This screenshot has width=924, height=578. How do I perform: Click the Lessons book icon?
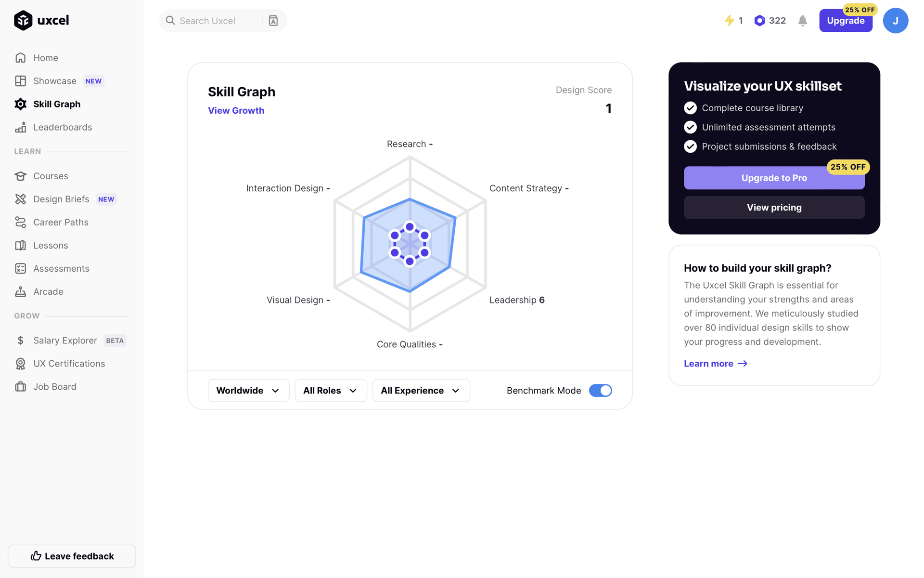(x=20, y=245)
